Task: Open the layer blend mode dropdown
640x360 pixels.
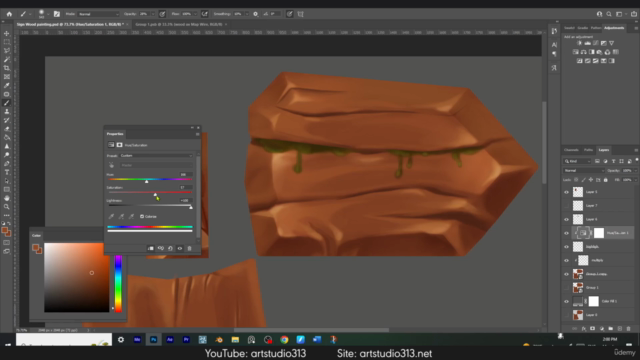Action: [x=584, y=171]
